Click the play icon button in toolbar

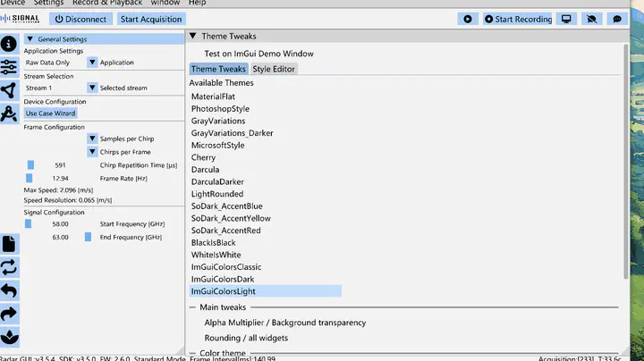click(x=467, y=19)
